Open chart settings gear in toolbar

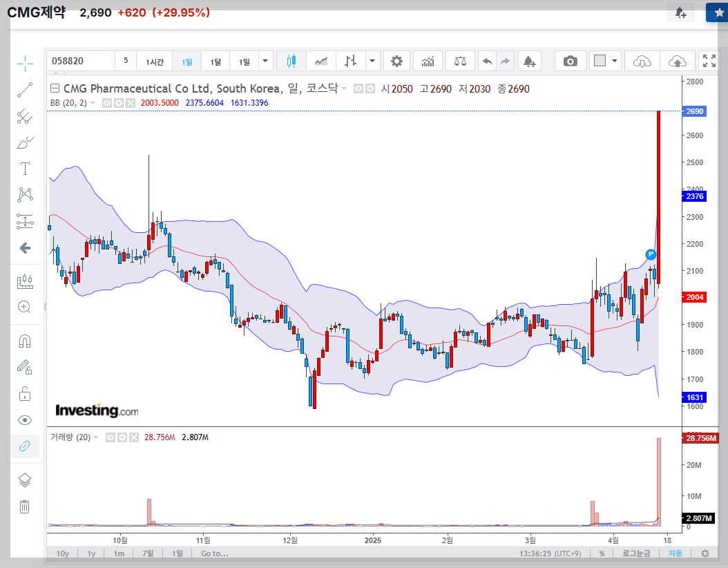396,61
